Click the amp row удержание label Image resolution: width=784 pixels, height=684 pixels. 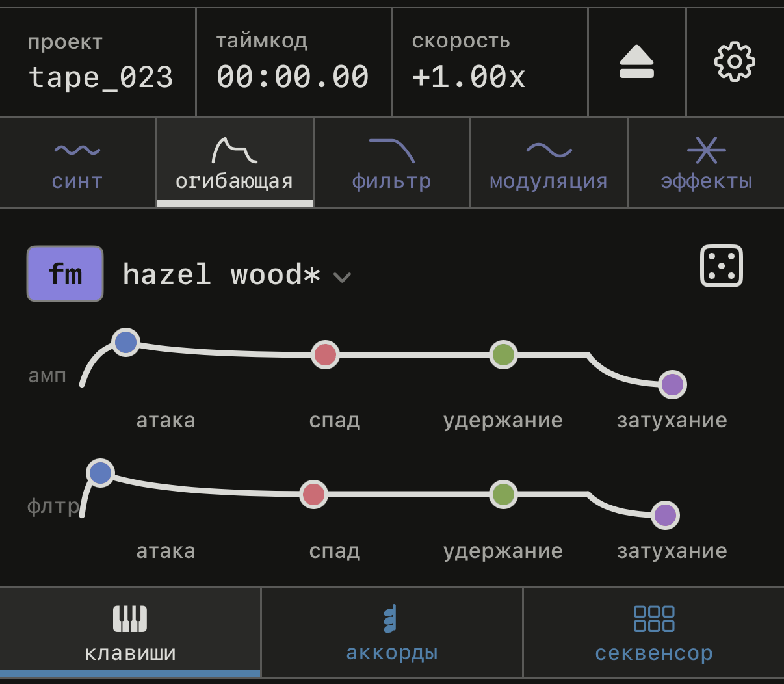pyautogui.click(x=503, y=421)
